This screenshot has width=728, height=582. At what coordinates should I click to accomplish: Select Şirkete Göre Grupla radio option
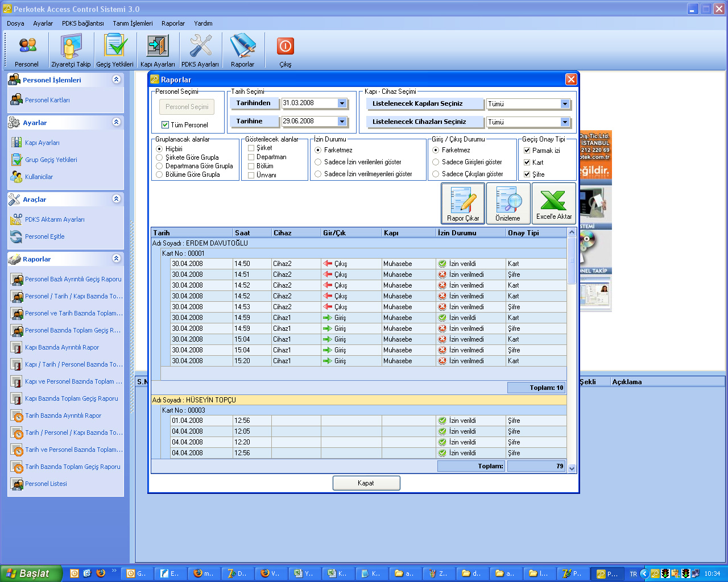(x=160, y=157)
